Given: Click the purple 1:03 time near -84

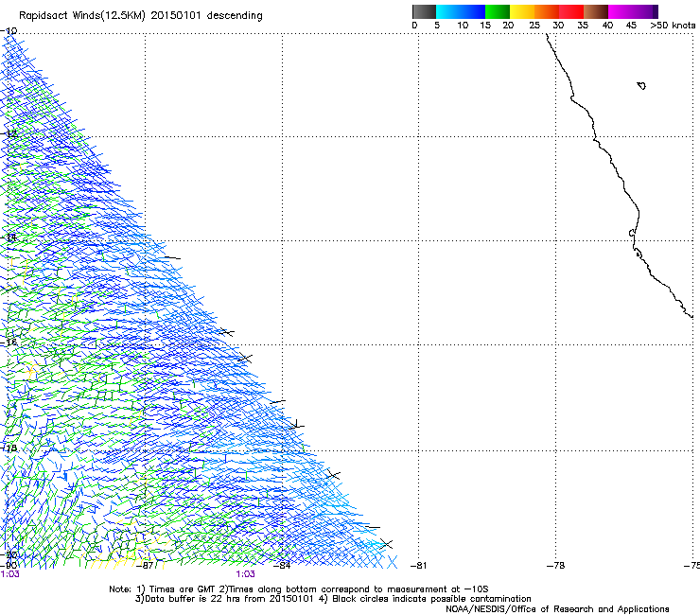Looking at the screenshot, I should [x=246, y=574].
